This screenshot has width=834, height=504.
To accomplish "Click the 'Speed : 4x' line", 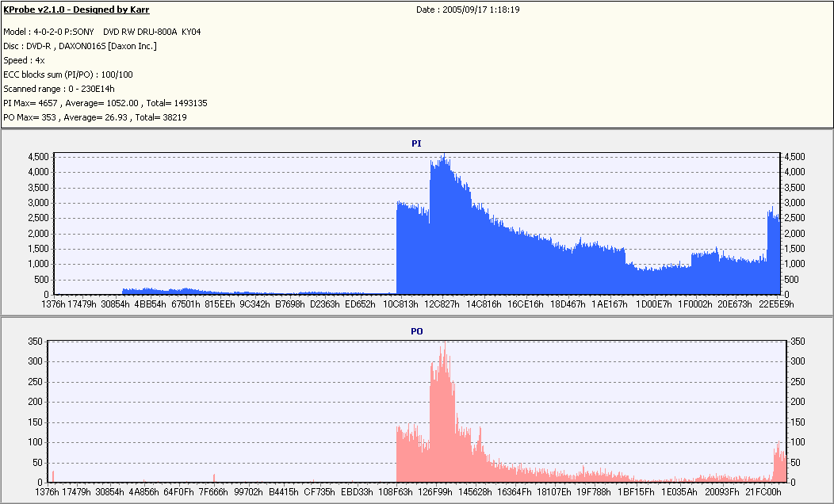I will click(24, 60).
